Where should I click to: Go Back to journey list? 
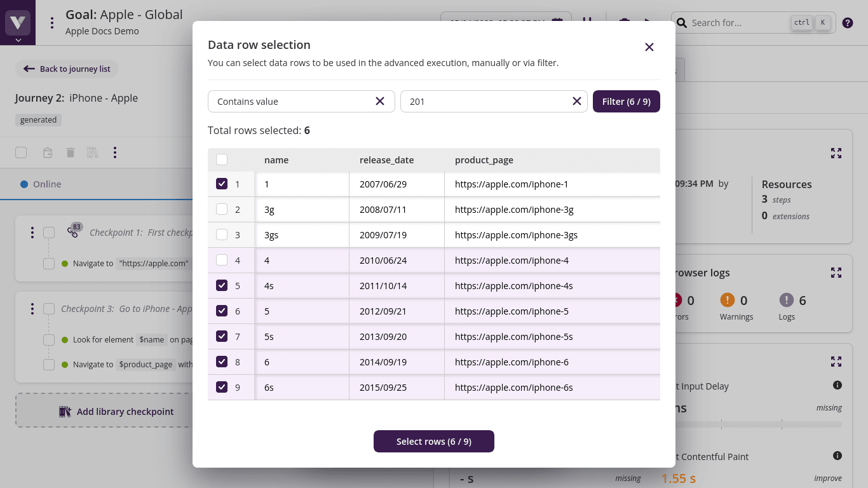67,69
